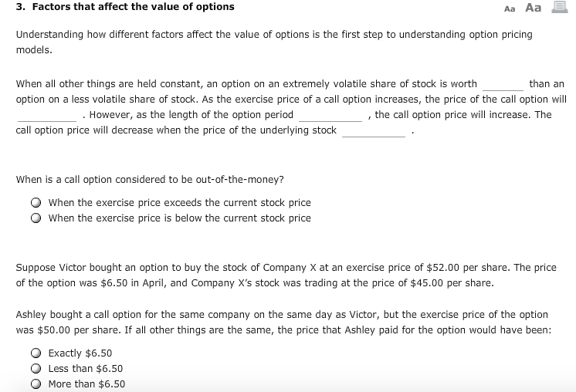Pick the "More than $6.50" radio option

click(x=36, y=384)
